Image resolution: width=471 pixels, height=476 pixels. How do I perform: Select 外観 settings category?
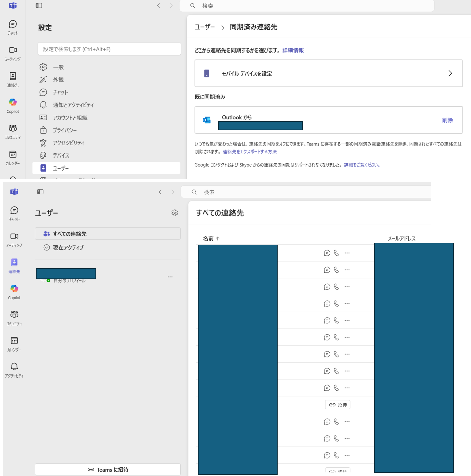click(106, 79)
